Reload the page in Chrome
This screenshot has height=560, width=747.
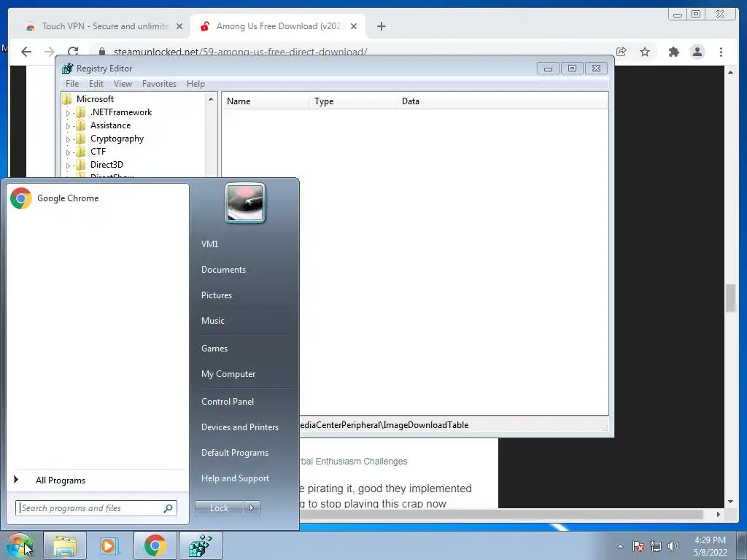click(73, 52)
